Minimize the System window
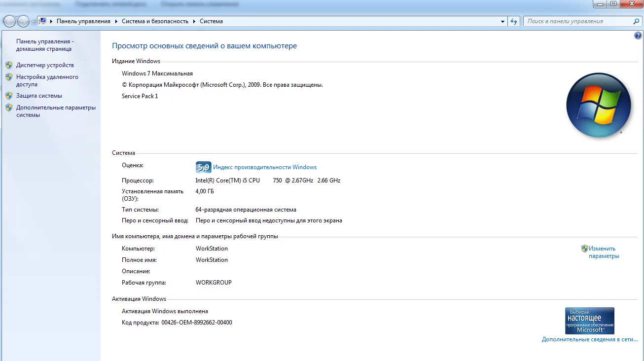Viewport: 644px width, 361px height. [x=601, y=3]
